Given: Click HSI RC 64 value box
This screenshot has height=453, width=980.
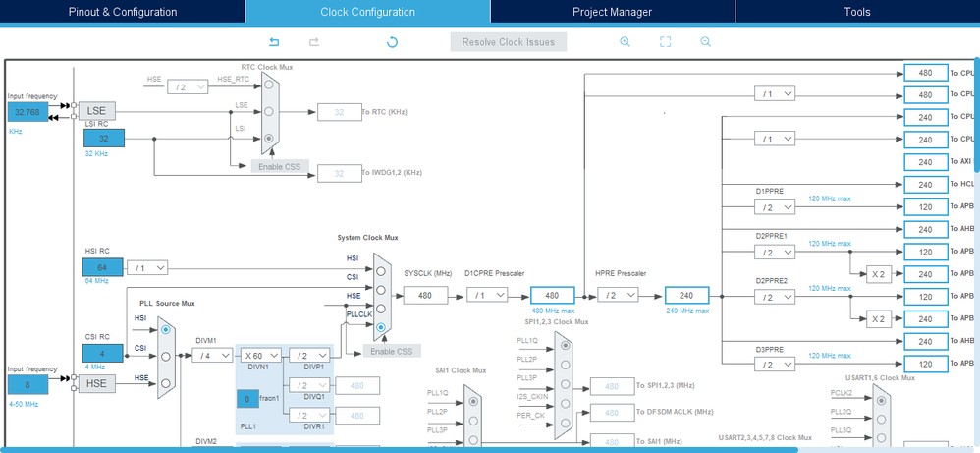Looking at the screenshot, I should (102, 268).
